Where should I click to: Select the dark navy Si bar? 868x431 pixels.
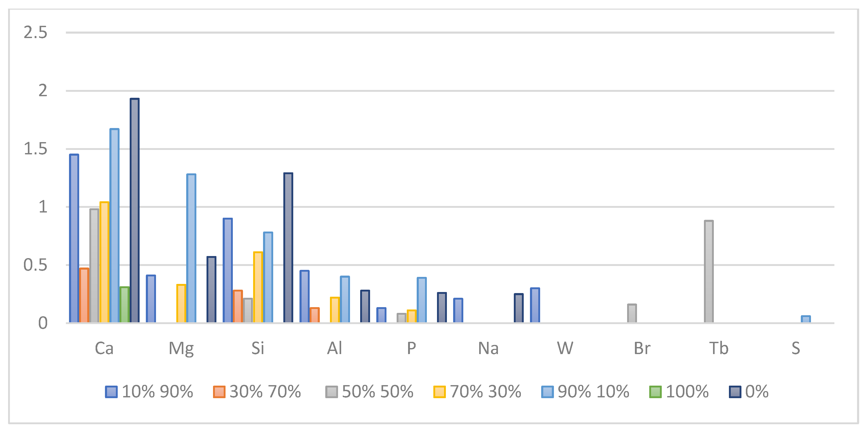point(288,248)
